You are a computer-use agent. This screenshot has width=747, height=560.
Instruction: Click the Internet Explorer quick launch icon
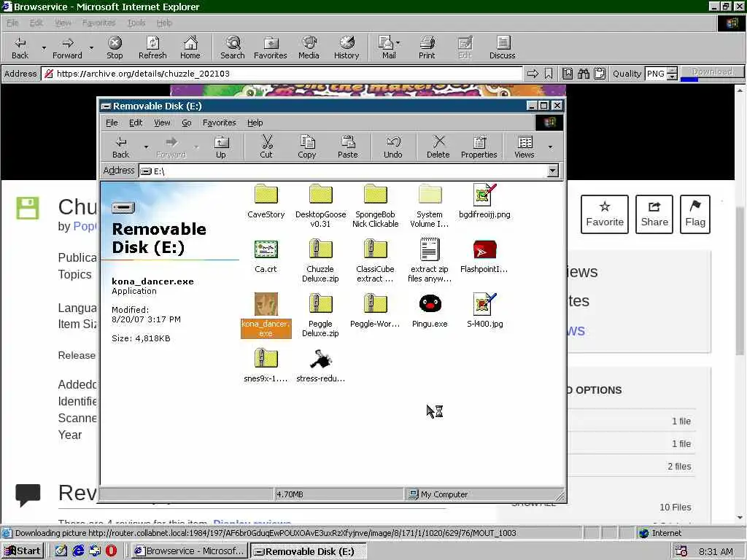coord(78,551)
